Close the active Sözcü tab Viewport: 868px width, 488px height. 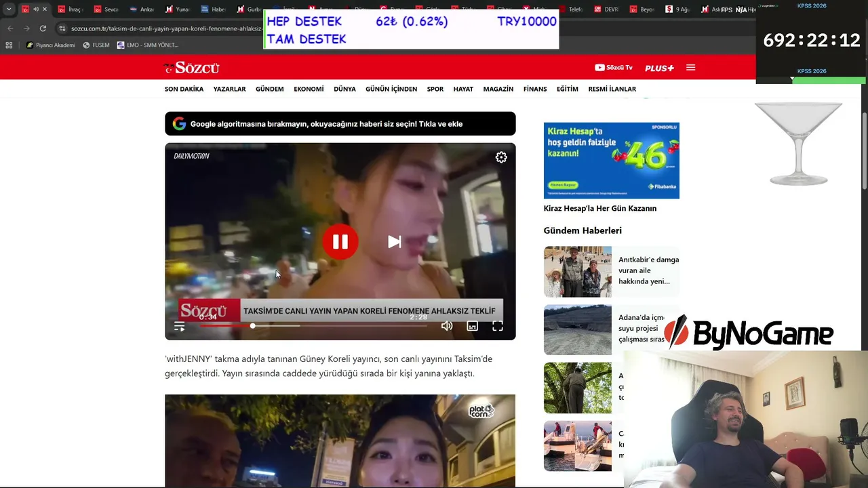click(x=45, y=9)
